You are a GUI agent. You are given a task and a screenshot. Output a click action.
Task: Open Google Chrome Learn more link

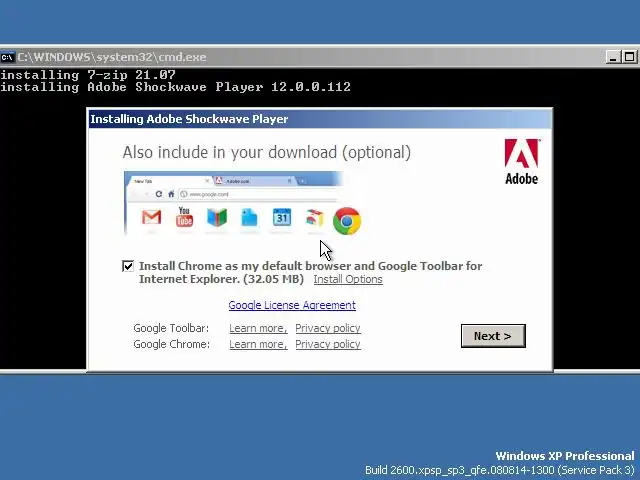[258, 344]
